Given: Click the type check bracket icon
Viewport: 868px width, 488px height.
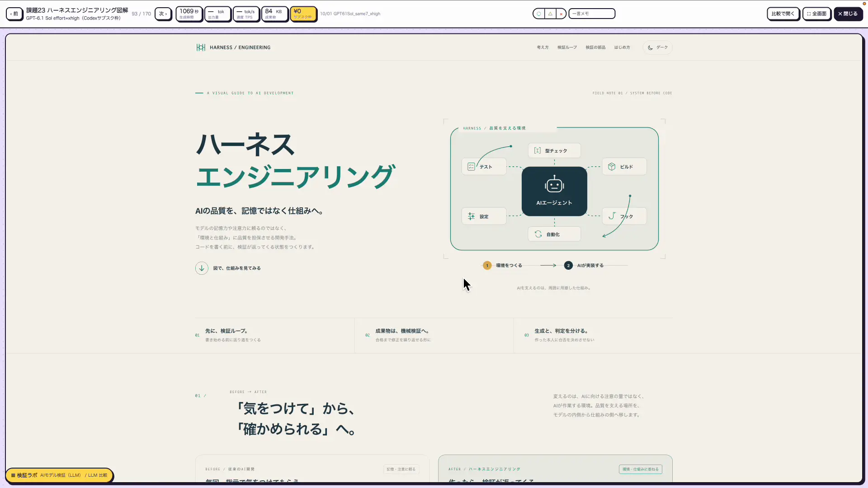Looking at the screenshot, I should tap(538, 150).
